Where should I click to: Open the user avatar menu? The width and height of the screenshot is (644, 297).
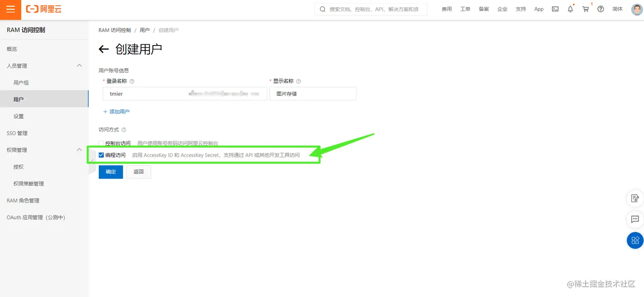click(636, 9)
